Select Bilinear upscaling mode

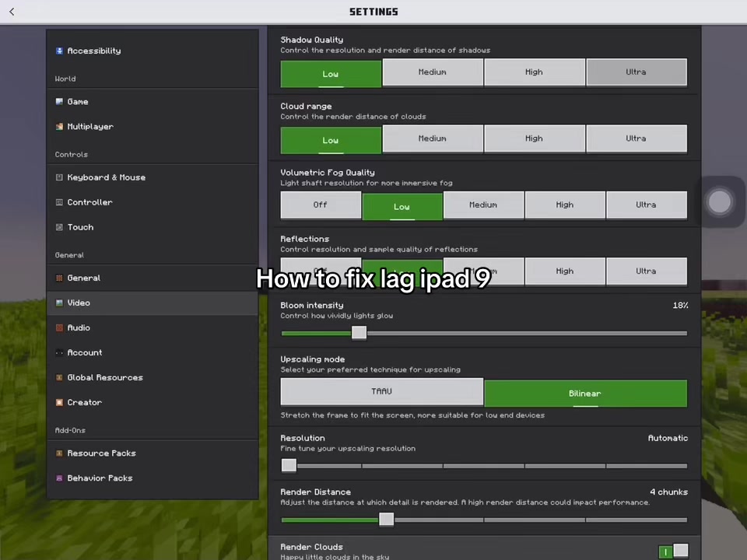[x=585, y=394]
